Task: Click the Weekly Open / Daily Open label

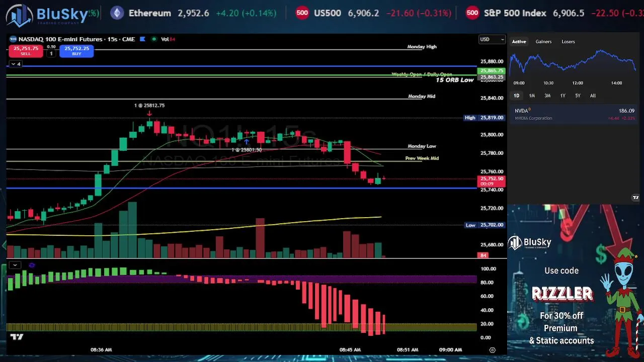Action: (422, 74)
